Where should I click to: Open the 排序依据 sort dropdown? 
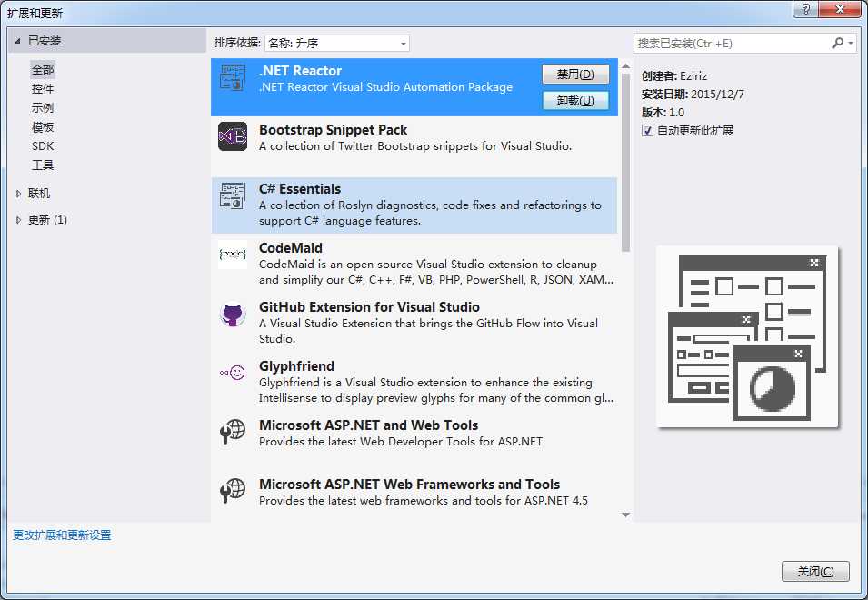337,43
